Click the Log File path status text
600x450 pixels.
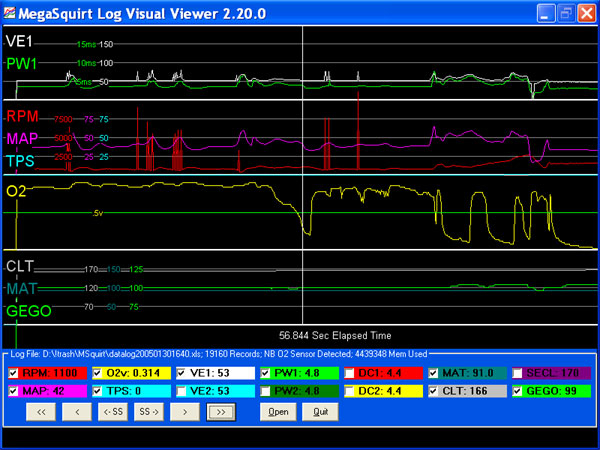pos(218,354)
